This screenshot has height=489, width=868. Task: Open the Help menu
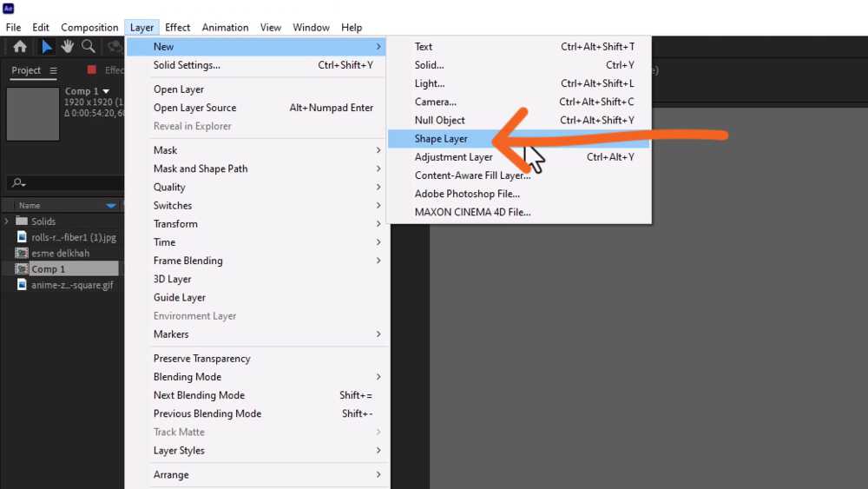[352, 27]
